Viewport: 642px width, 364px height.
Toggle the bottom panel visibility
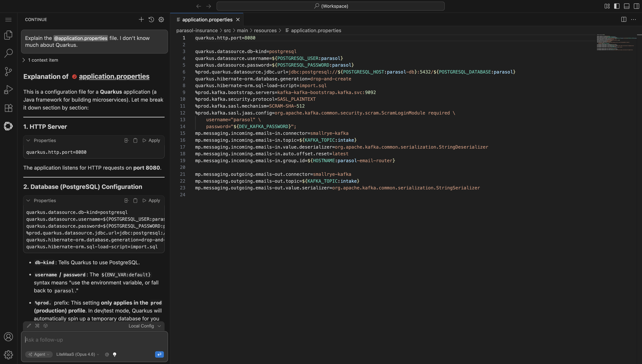(626, 6)
